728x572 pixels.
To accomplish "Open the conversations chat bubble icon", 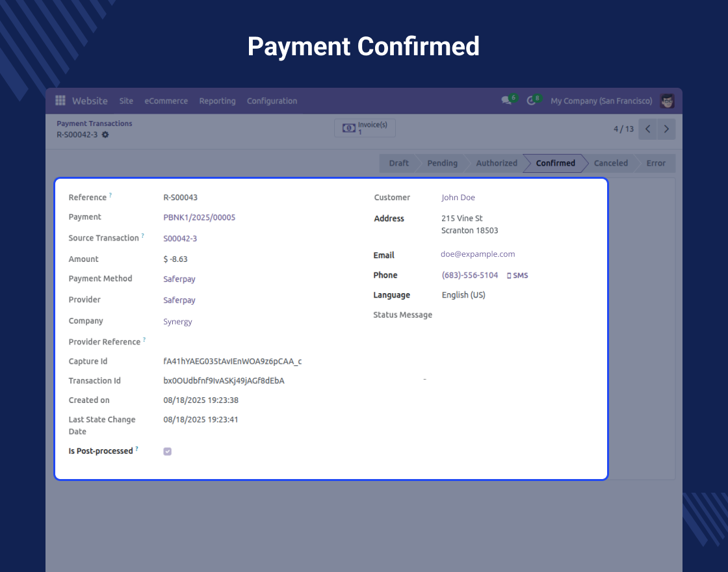I will [506, 101].
